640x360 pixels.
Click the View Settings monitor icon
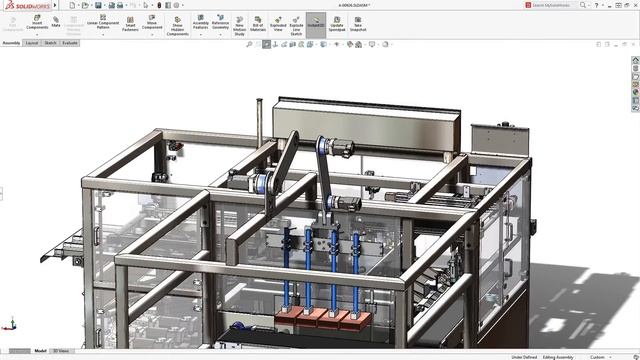pyautogui.click(x=372, y=44)
